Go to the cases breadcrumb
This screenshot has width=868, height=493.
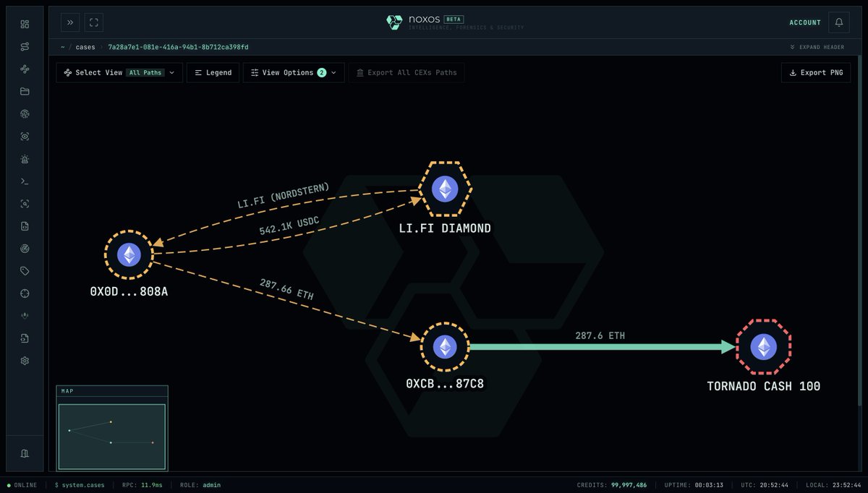(x=85, y=47)
